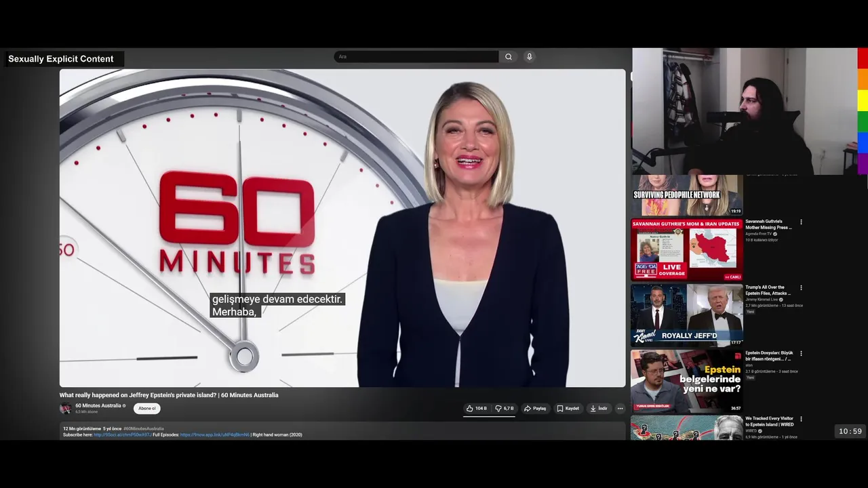Dislike the video with thumbs down

[505, 409]
